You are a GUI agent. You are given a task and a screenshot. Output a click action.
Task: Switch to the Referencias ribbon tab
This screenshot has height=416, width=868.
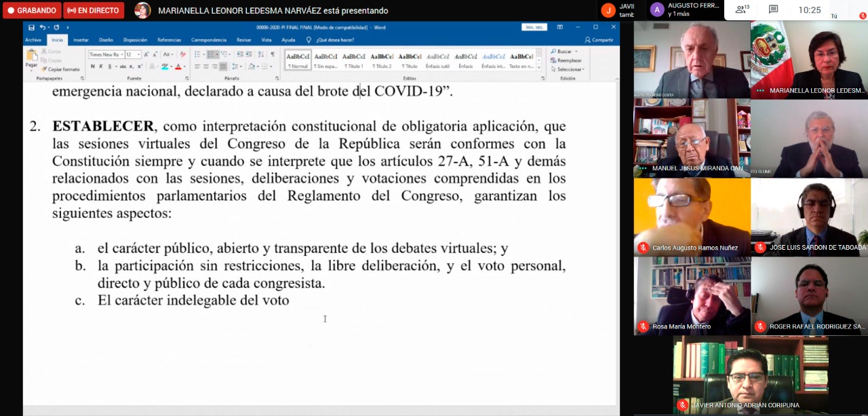tap(170, 40)
